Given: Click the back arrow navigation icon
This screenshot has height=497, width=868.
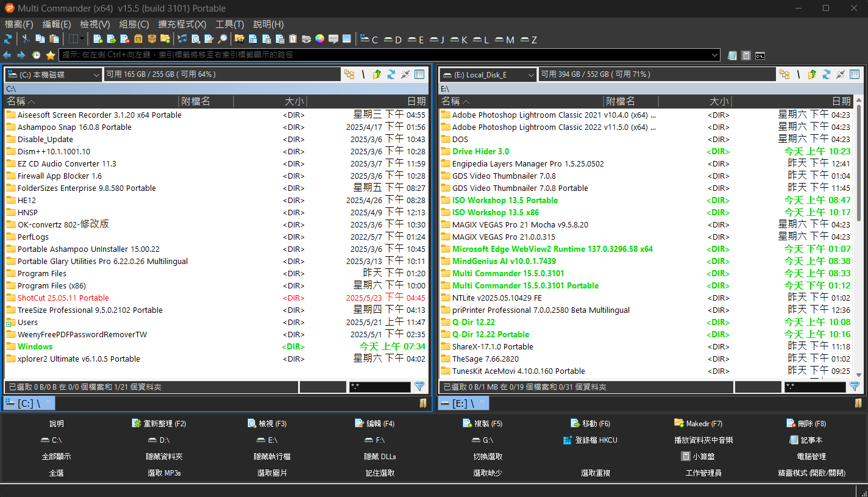Looking at the screenshot, I should tap(8, 55).
